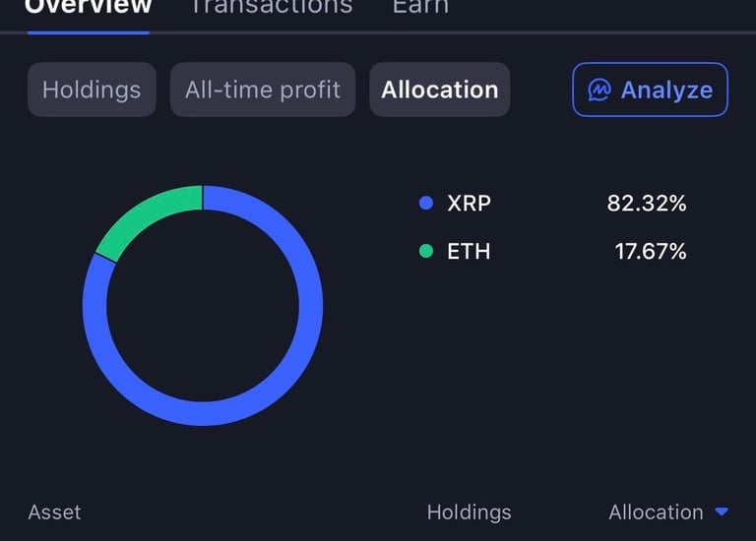
Task: Click the blue XRP legend dot
Action: pyautogui.click(x=426, y=204)
